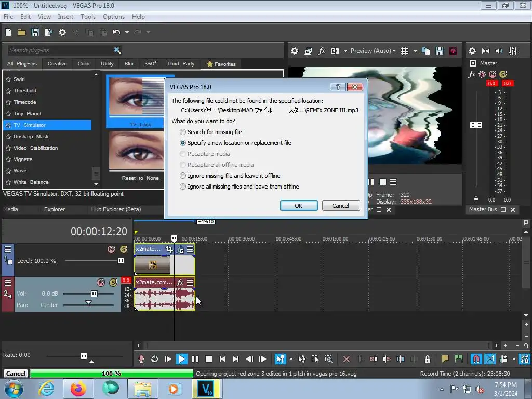Screen dimensions: 532x399
Task: Solo audio track 2
Action: (x=113, y=282)
